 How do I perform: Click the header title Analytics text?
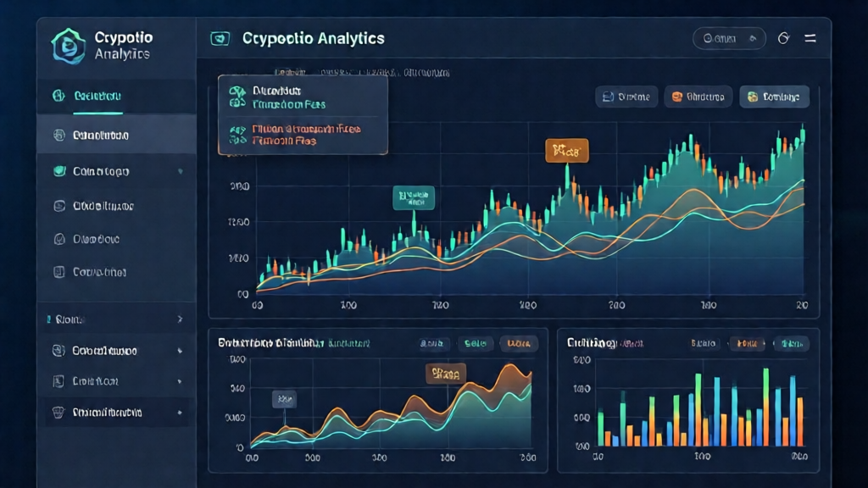tap(314, 38)
